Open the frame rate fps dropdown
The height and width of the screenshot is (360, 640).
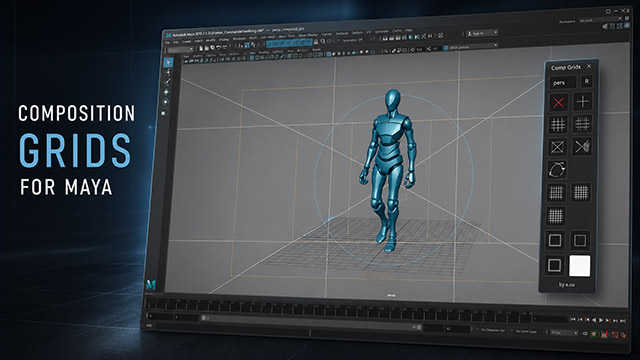pos(564,333)
